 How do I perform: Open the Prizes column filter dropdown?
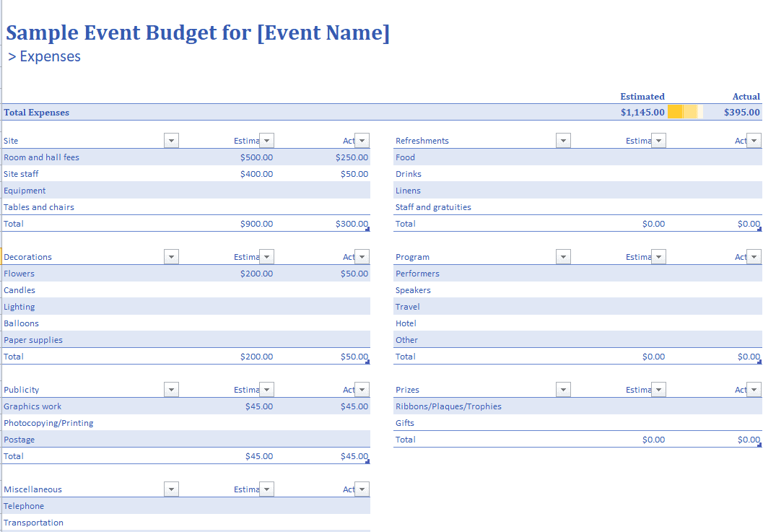(x=563, y=390)
